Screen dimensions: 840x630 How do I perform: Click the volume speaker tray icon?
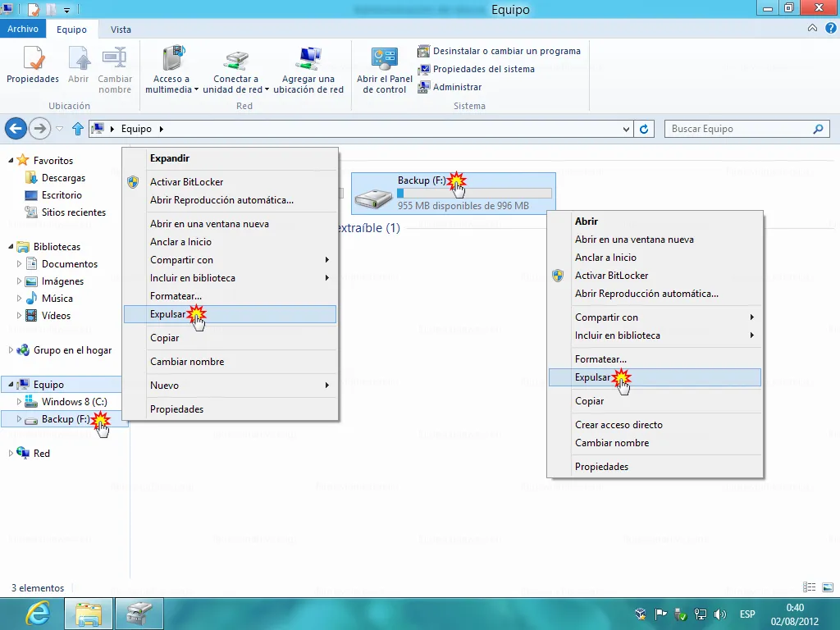[x=720, y=614]
